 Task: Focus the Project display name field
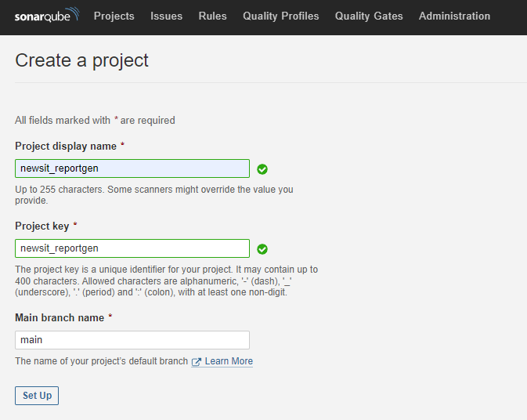tap(132, 168)
